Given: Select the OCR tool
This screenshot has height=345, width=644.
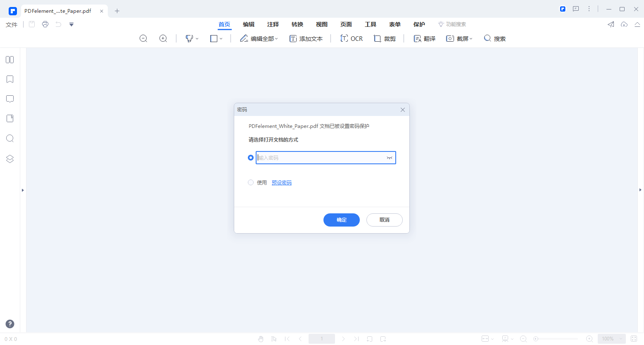Looking at the screenshot, I should point(352,38).
